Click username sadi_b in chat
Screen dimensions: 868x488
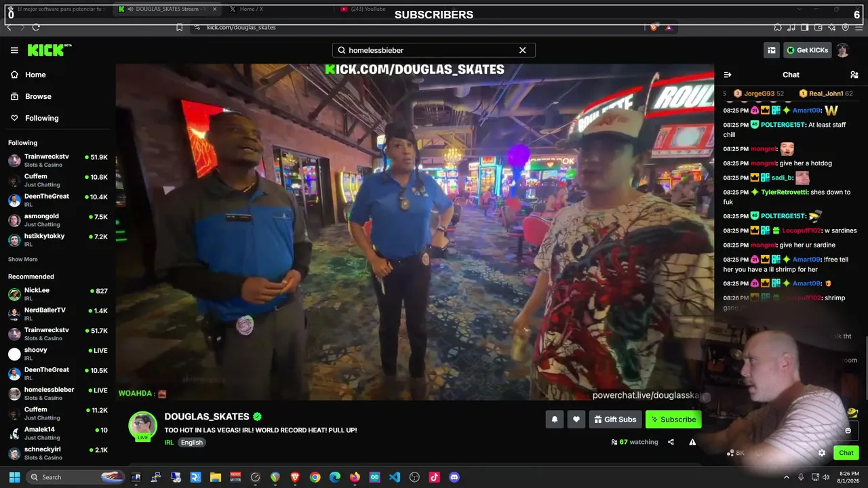pyautogui.click(x=782, y=178)
